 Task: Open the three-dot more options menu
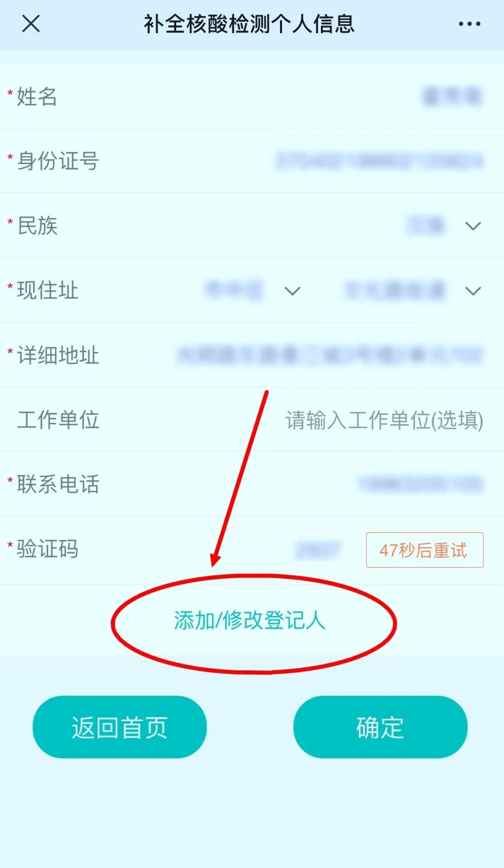[x=469, y=24]
